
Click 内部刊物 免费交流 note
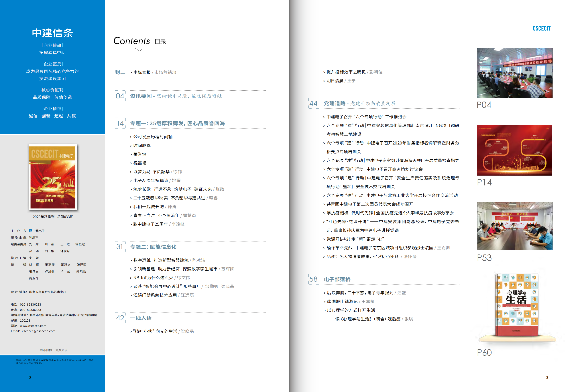54,350
